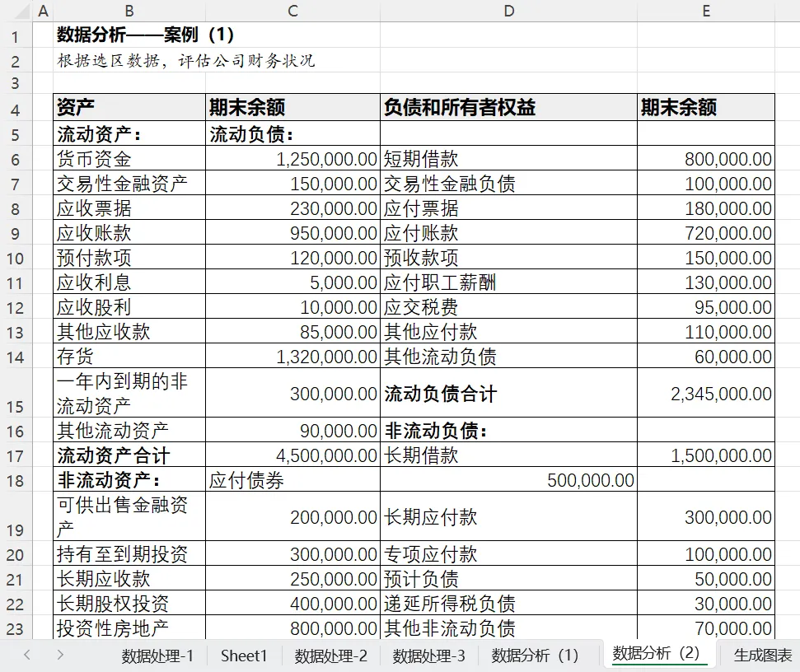Image resolution: width=800 pixels, height=672 pixels.
Task: Click the 其他应付款 cell
Action: tap(508, 331)
